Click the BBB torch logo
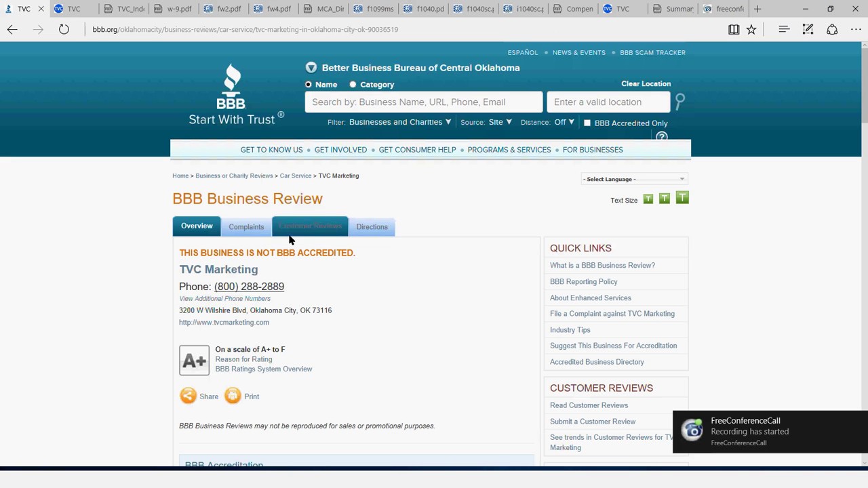 click(x=231, y=86)
